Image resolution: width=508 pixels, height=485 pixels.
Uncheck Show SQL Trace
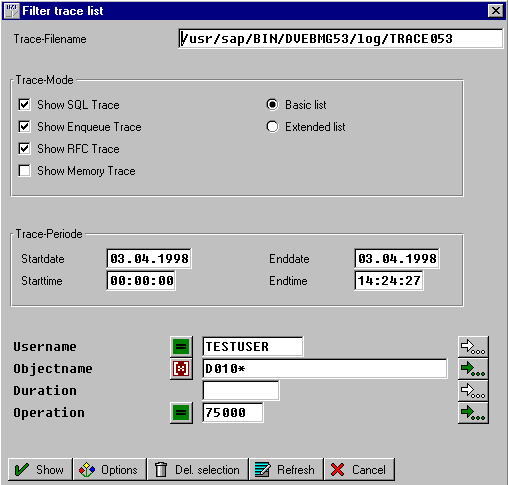coord(24,105)
